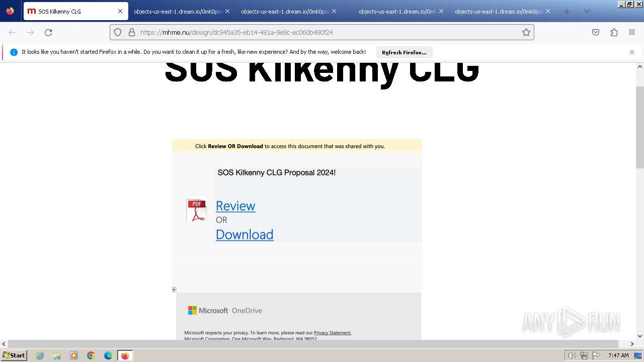Dismiss the Firefox refresh notification bar
Viewport: 644px width, 362px height.
pos(632,52)
